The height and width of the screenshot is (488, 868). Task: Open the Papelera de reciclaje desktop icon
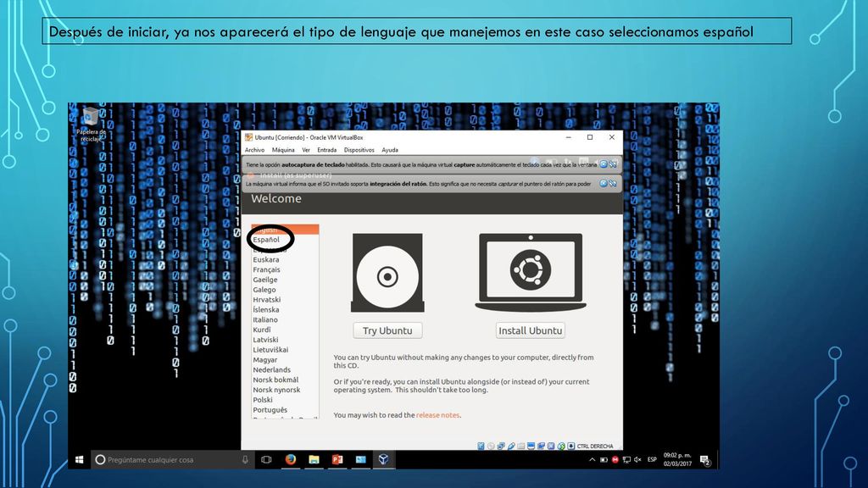tap(91, 125)
